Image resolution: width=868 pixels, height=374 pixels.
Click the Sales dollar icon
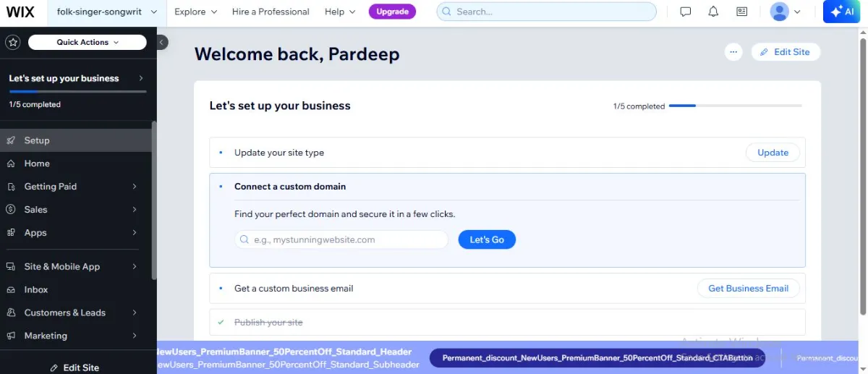pos(11,210)
